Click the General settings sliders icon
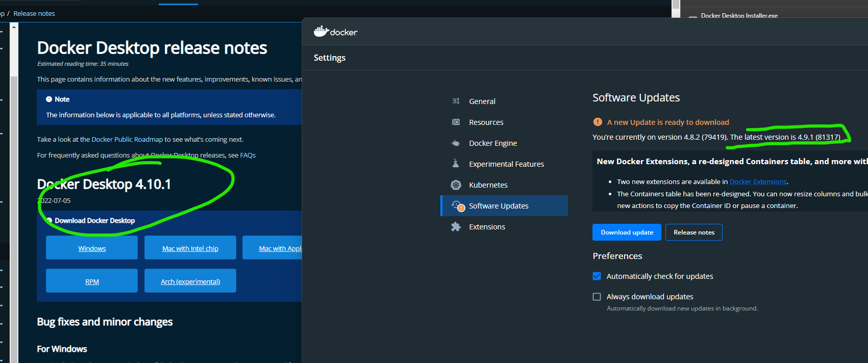The width and height of the screenshot is (868, 363). coord(456,101)
